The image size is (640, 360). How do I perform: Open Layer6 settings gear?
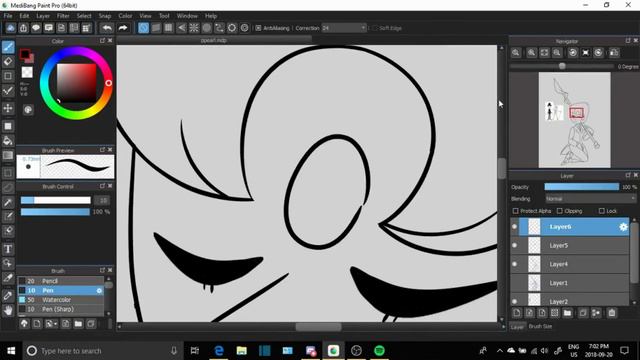(x=623, y=227)
